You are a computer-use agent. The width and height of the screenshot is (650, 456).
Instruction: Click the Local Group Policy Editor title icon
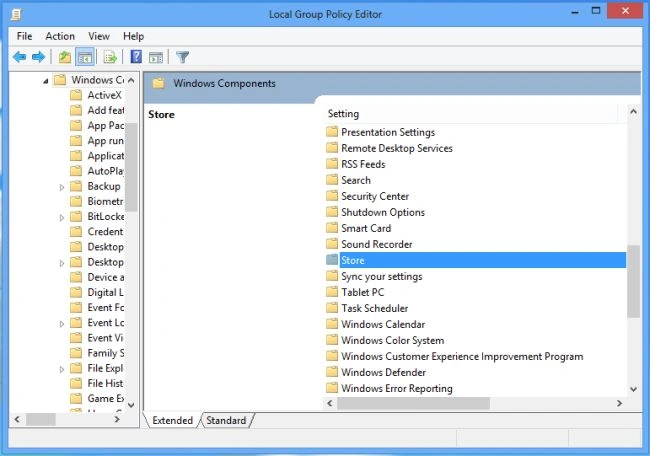[16, 15]
